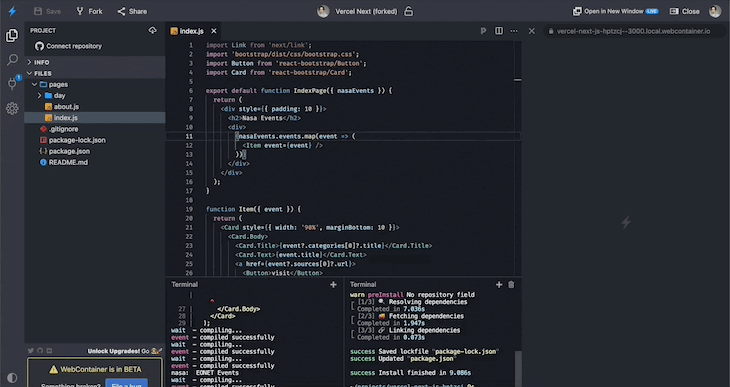Open the Explorer files sidebar icon
This screenshot has width=730, height=387.
click(12, 35)
